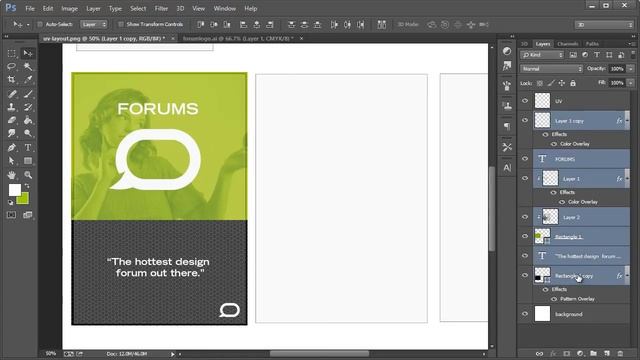Click the horizontal scrollbar of the canvas

[319, 353]
